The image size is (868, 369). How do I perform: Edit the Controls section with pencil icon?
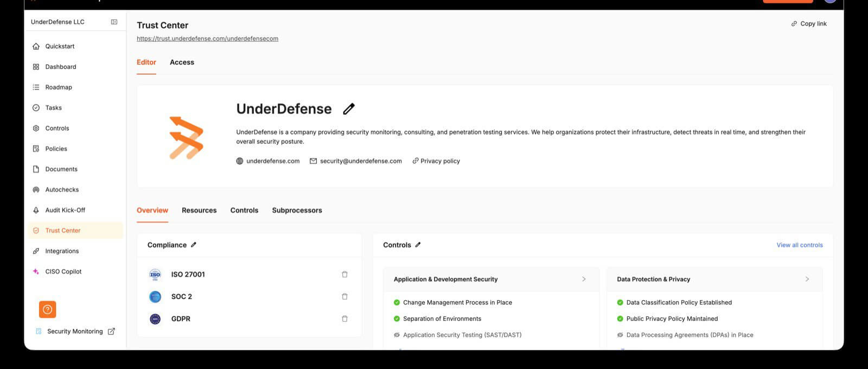(418, 245)
